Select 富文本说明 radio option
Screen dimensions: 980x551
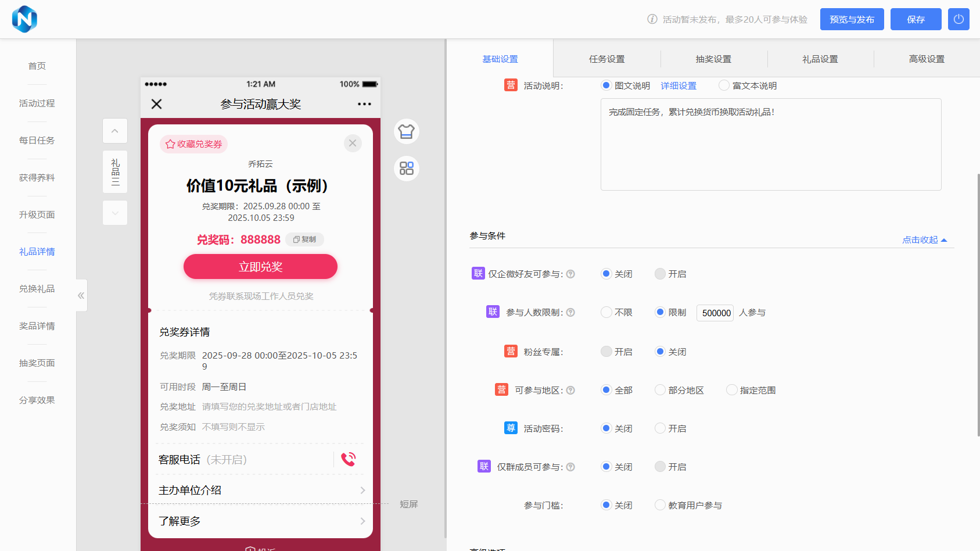click(724, 85)
